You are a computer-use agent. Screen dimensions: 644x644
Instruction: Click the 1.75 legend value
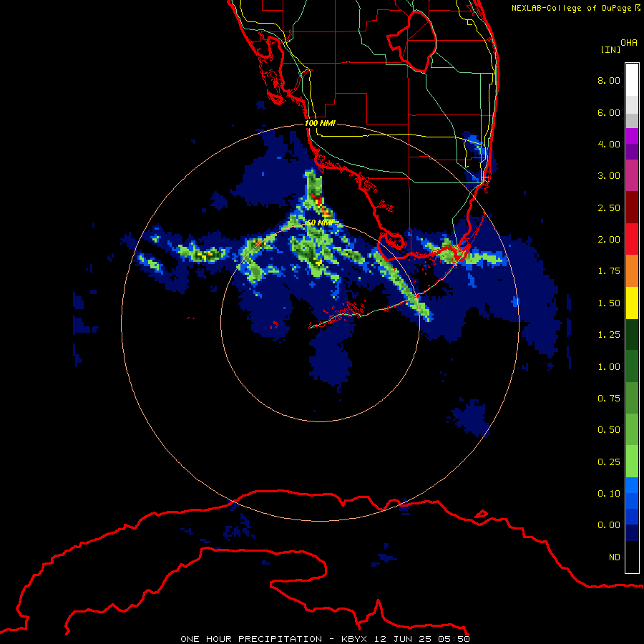(609, 271)
